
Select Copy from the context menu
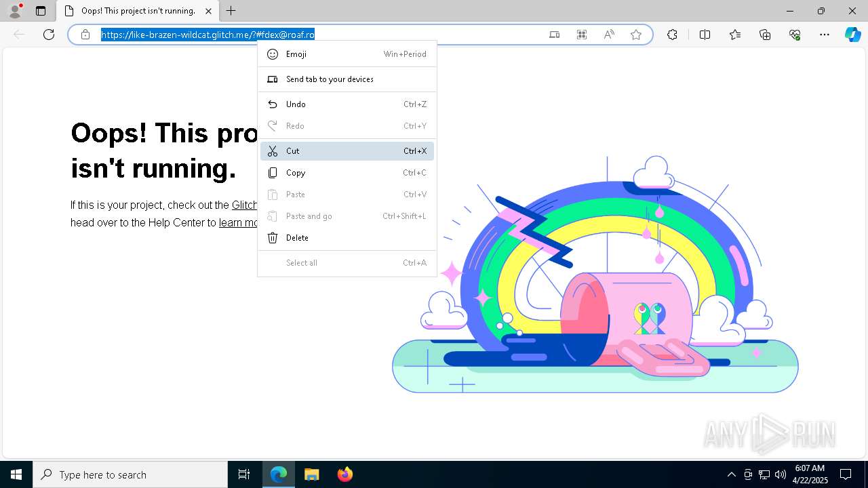pyautogui.click(x=347, y=173)
